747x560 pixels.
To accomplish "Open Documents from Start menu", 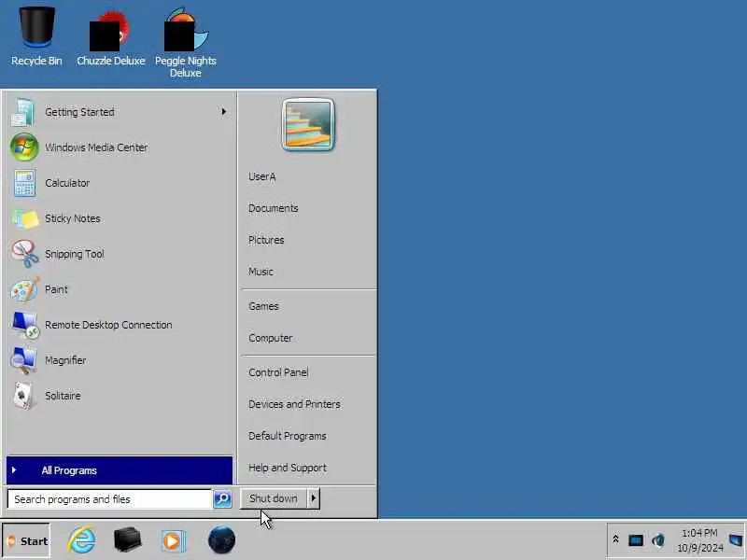I will tap(273, 208).
